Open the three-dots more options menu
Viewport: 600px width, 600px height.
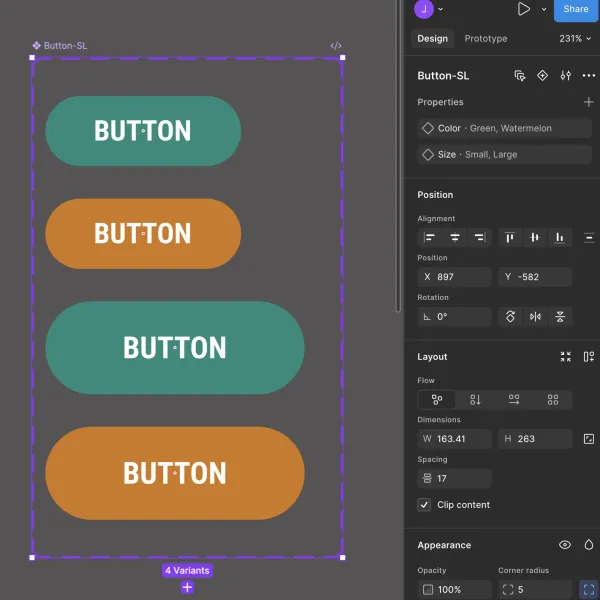click(x=589, y=76)
